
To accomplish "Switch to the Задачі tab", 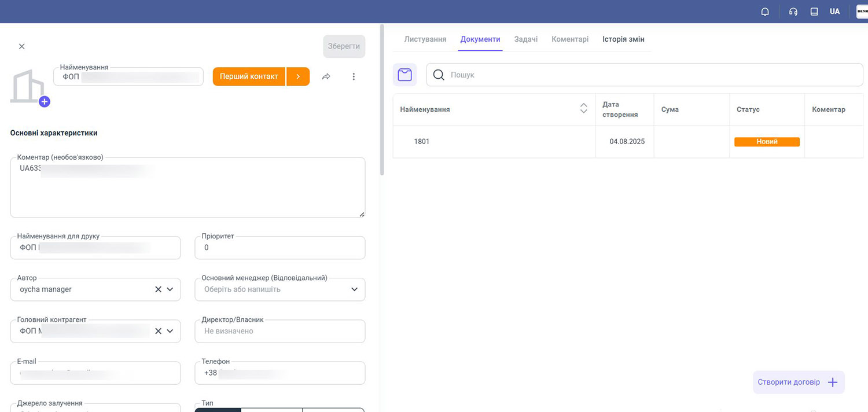I will click(525, 39).
